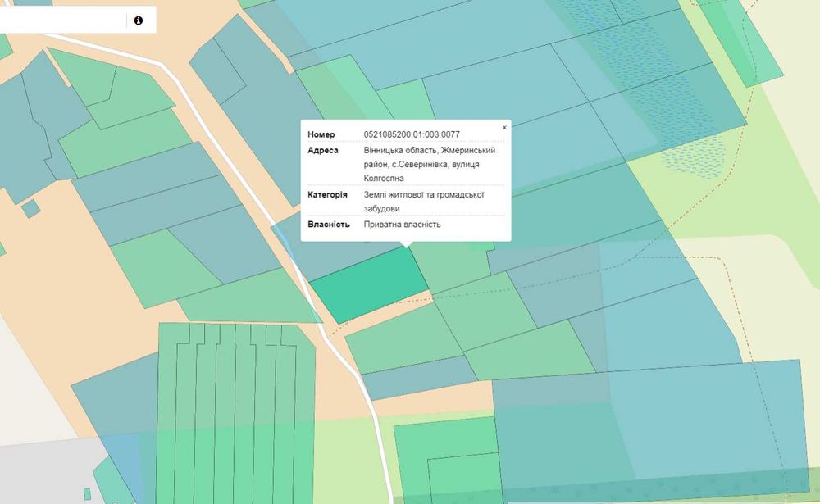This screenshot has width=820, height=504.
Task: Select cadastral number 0521085200:01:003:0077
Action: [412, 134]
